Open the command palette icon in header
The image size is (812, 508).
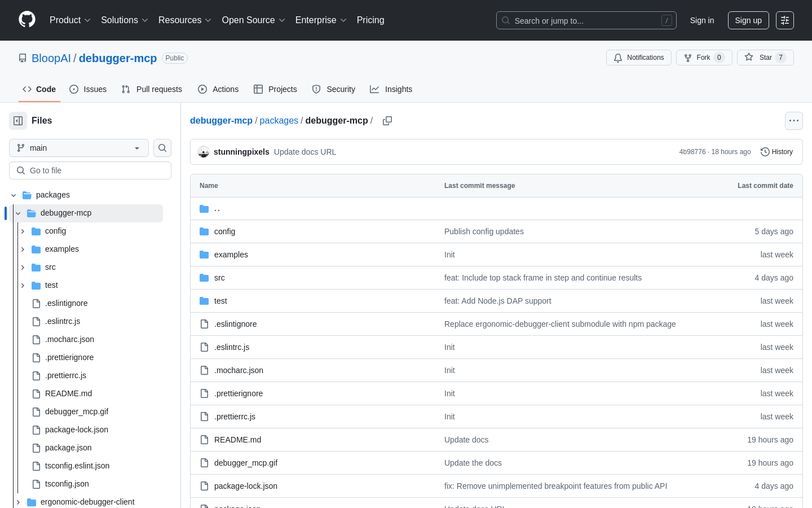[x=785, y=20]
